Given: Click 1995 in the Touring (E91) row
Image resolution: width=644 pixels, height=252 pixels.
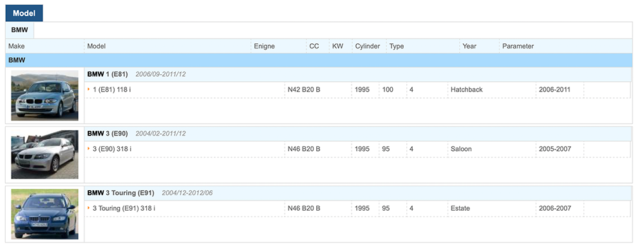Looking at the screenshot, I should point(362,208).
